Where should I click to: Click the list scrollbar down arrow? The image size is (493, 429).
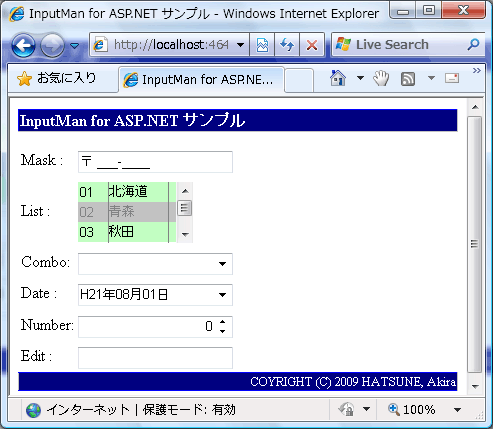coord(185,235)
